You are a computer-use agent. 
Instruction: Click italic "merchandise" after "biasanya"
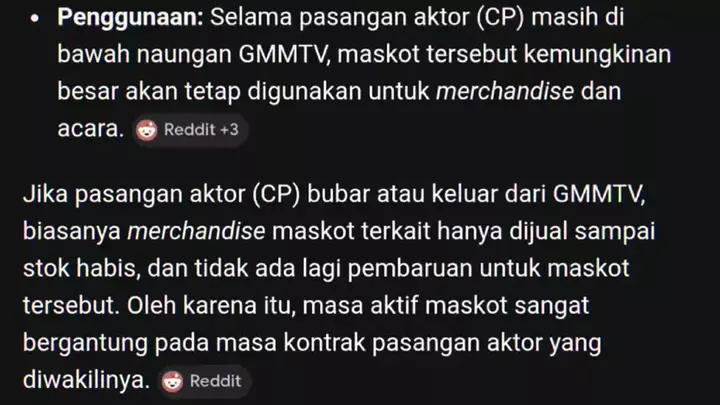[196, 231]
